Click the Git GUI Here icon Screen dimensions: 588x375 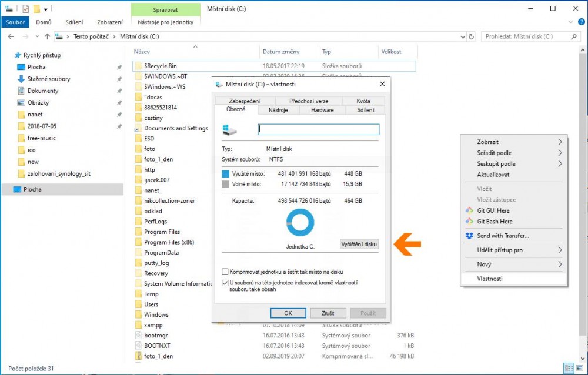(x=469, y=210)
